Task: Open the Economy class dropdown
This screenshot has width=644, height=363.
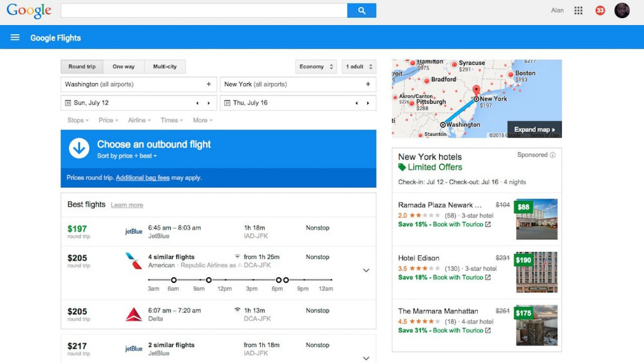Action: click(316, 66)
